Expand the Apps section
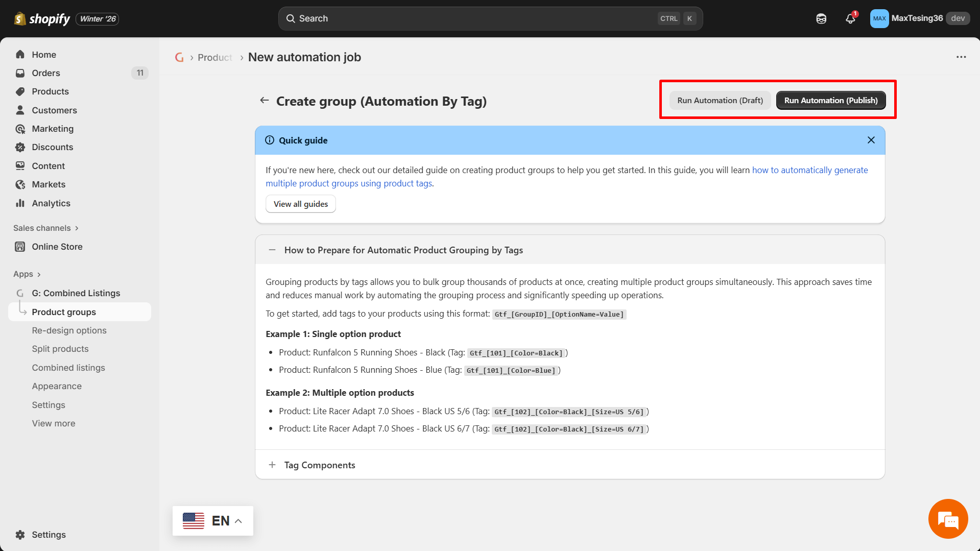The image size is (980, 551). pos(27,274)
